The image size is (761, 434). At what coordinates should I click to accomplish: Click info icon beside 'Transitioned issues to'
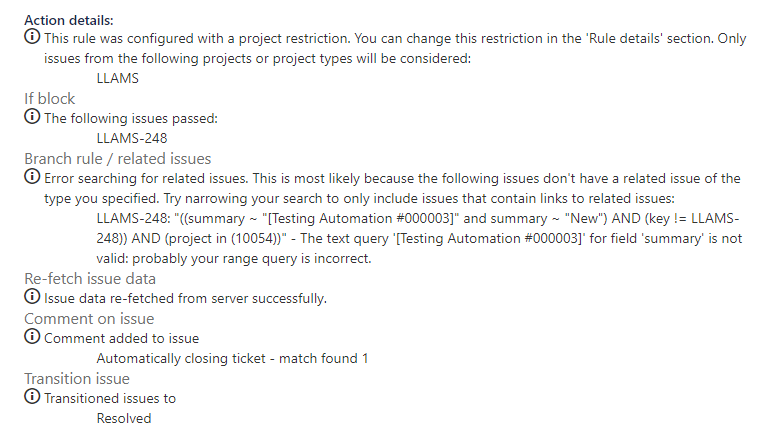click(32, 396)
